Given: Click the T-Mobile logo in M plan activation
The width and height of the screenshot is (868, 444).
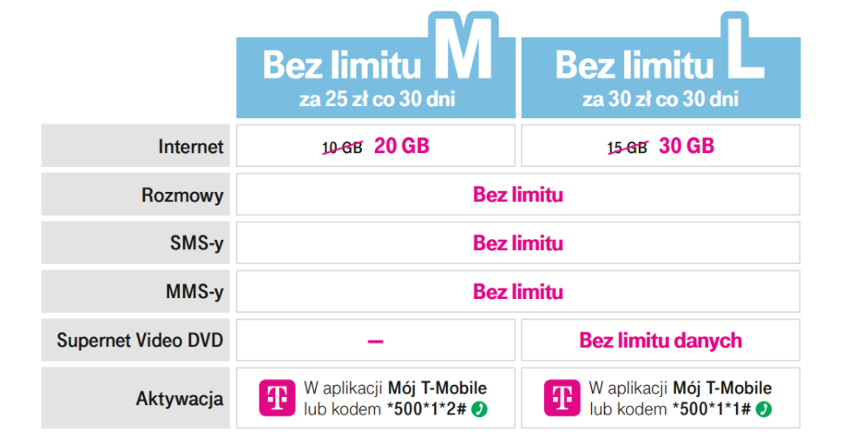Looking at the screenshot, I should tap(278, 397).
